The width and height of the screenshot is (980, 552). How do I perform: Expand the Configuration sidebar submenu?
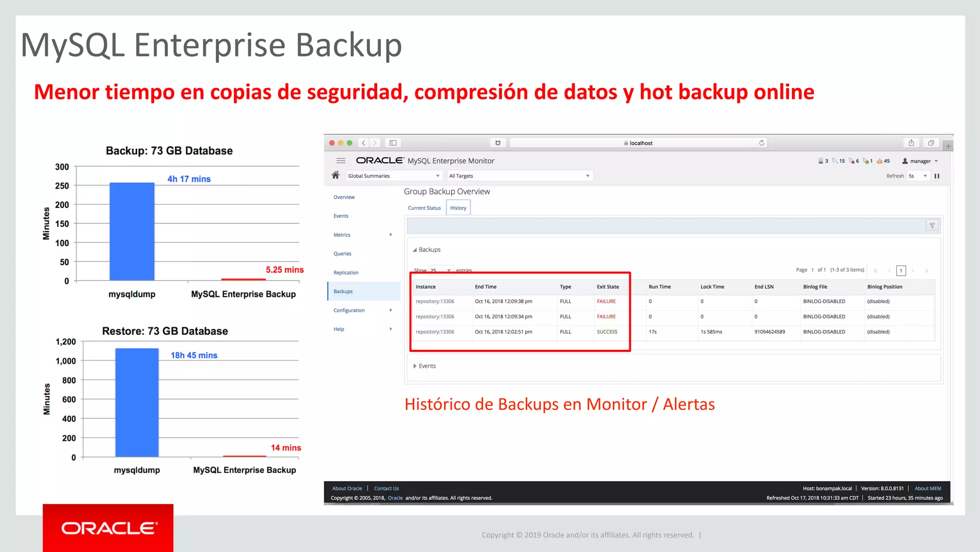click(390, 310)
